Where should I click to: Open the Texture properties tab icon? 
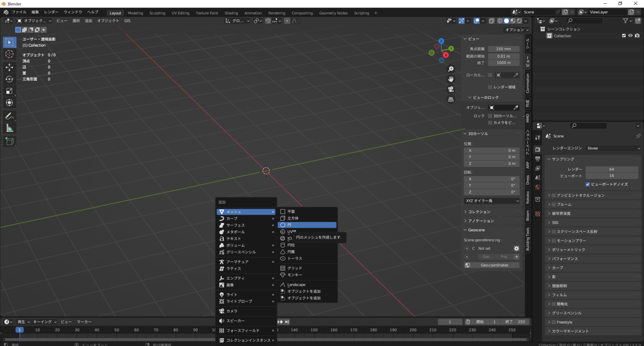click(x=538, y=214)
